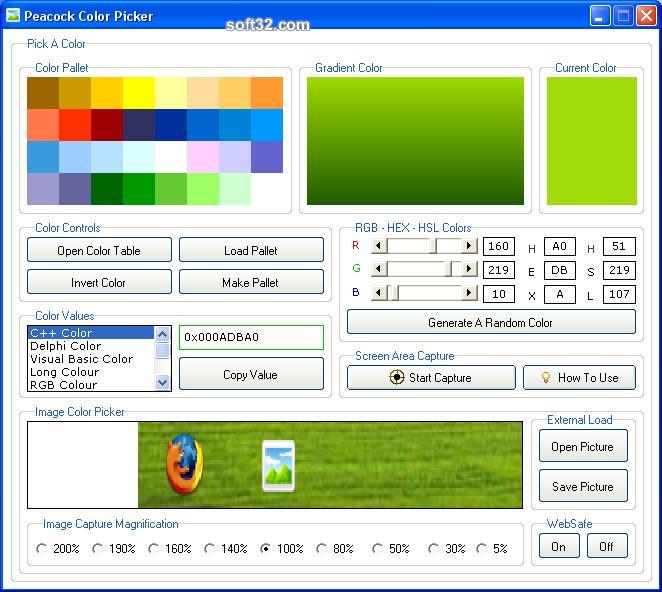Turn WebSafe Off
The image size is (662, 592).
(x=607, y=546)
